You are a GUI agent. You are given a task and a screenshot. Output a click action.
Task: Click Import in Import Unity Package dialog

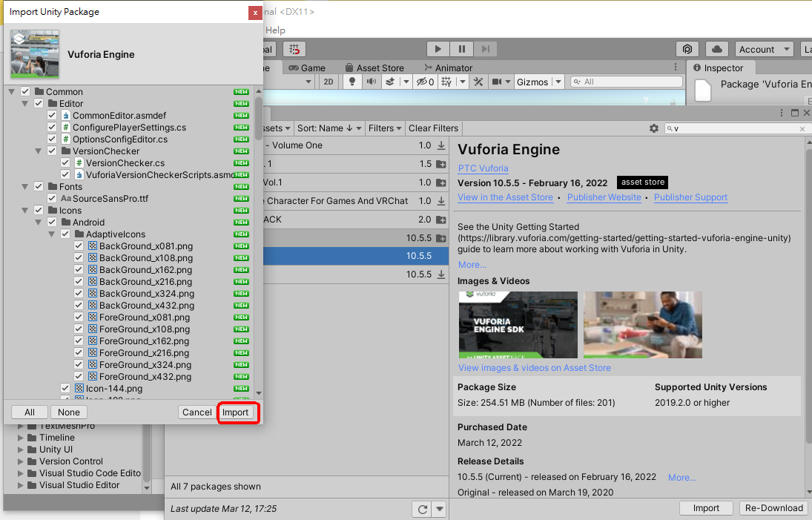point(236,412)
